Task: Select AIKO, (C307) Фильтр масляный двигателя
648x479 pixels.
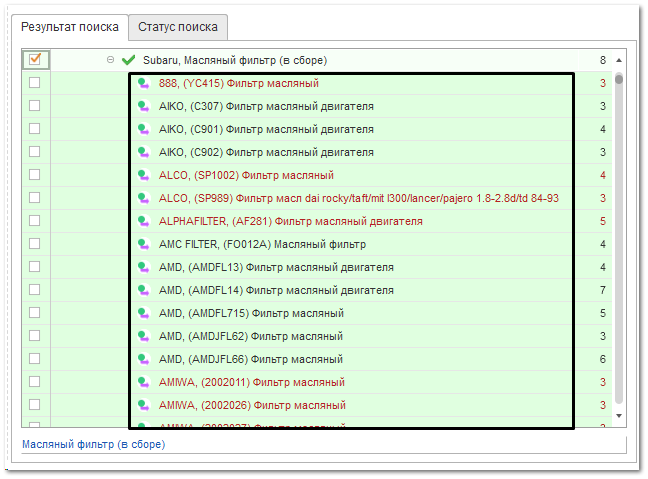Action: (266, 106)
